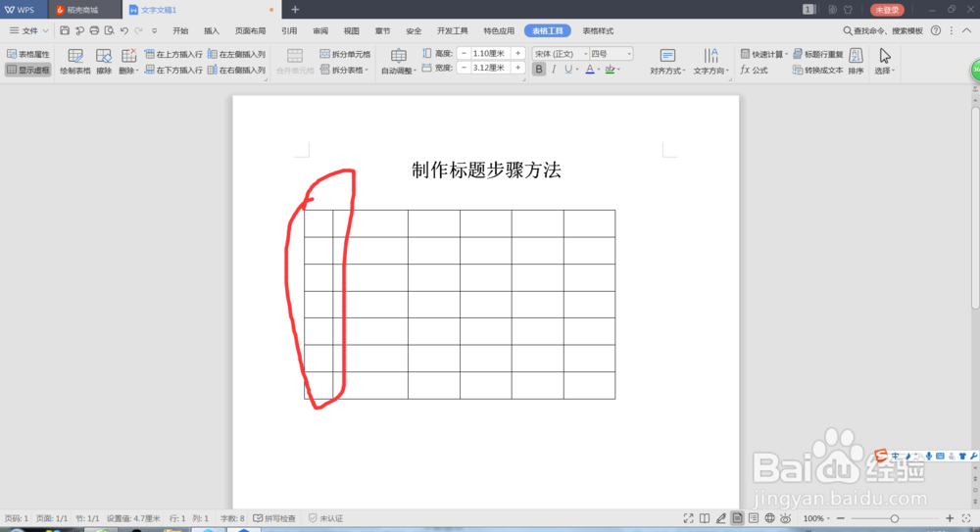Collapse the ribbon with the chevron
The height and width of the screenshot is (532, 980).
tap(967, 30)
